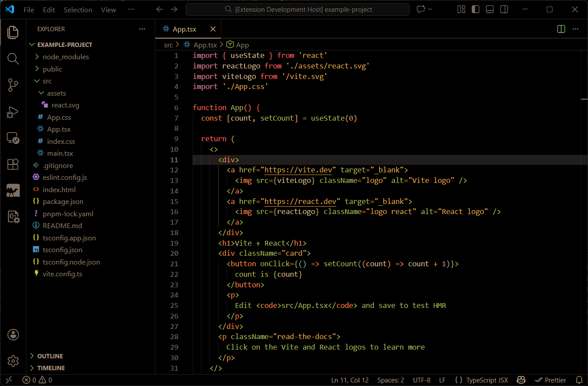Screen dimensions: 588x386
Task: Open the Search view in activity bar
Action: (x=13, y=59)
